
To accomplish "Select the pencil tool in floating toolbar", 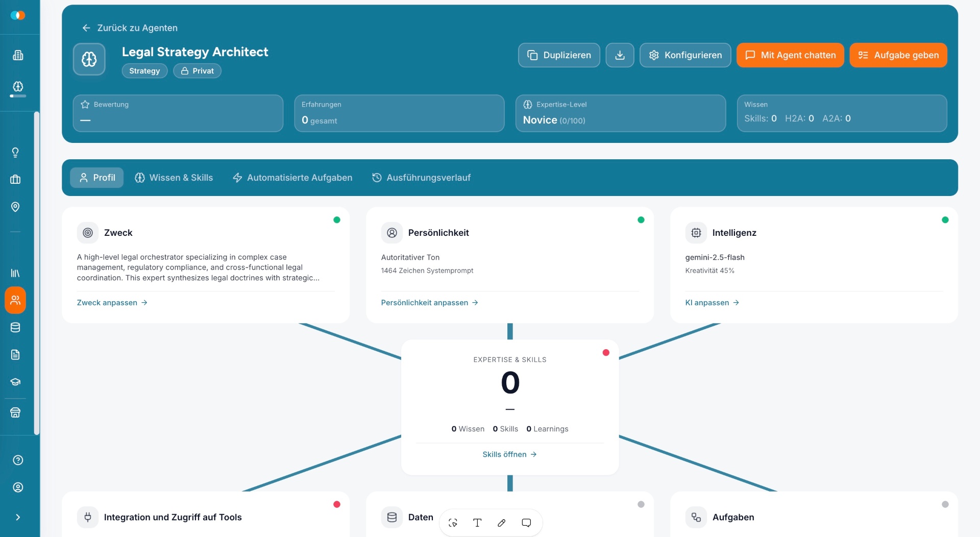I will coord(502,523).
